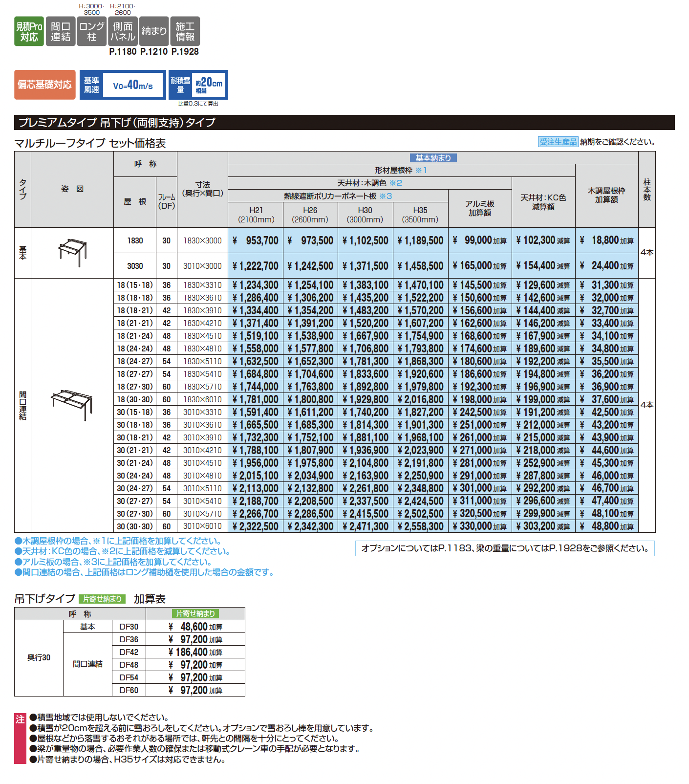Click the orange 偏芯基礎対応 badge
Image resolution: width=689 pixels, height=784 pixels.
click(x=45, y=85)
